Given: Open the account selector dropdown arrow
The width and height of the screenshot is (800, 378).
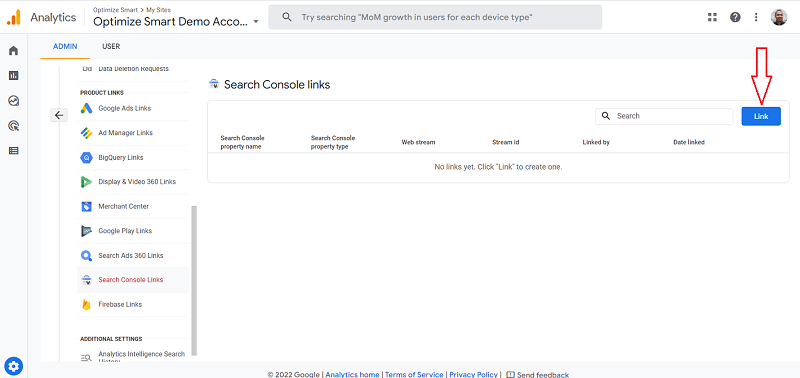Looking at the screenshot, I should pos(256,22).
